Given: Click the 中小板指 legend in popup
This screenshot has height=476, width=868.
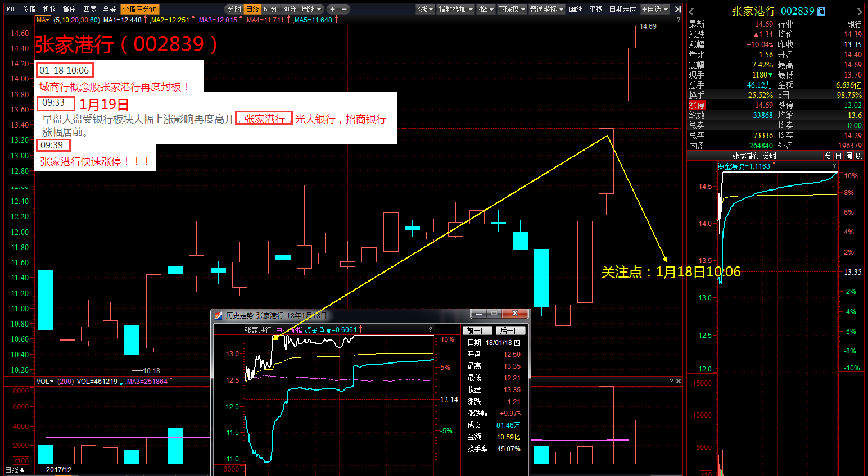Looking at the screenshot, I should pyautogui.click(x=289, y=330).
